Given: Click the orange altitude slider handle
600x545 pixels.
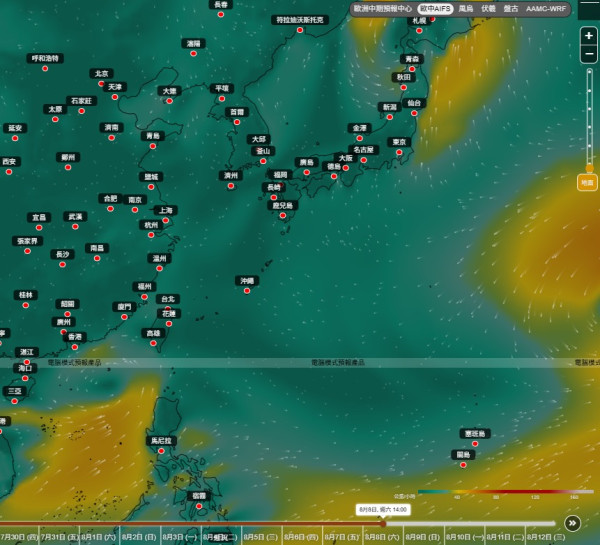Looking at the screenshot, I should 590,168.
